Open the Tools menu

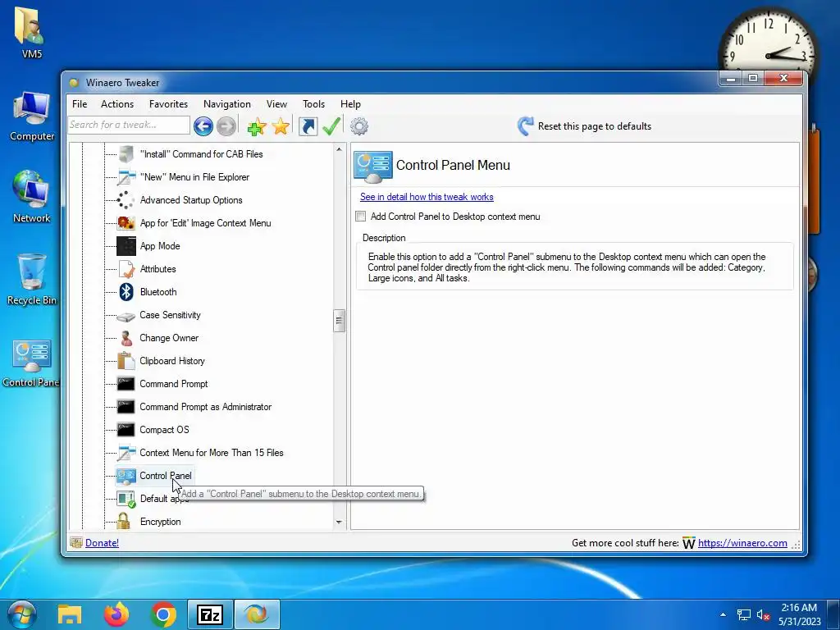(313, 104)
